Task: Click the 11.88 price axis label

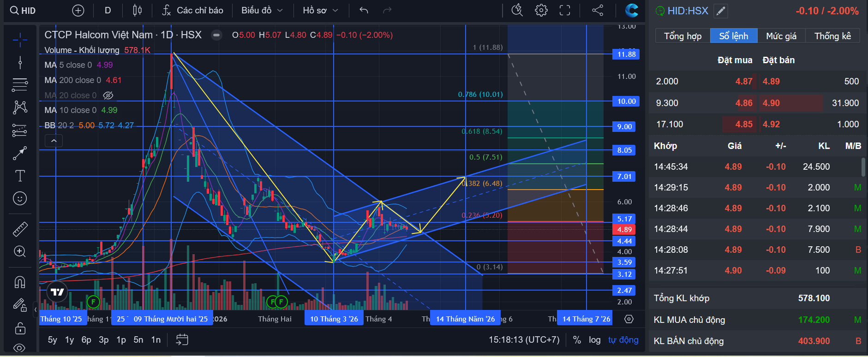Action: pos(626,54)
